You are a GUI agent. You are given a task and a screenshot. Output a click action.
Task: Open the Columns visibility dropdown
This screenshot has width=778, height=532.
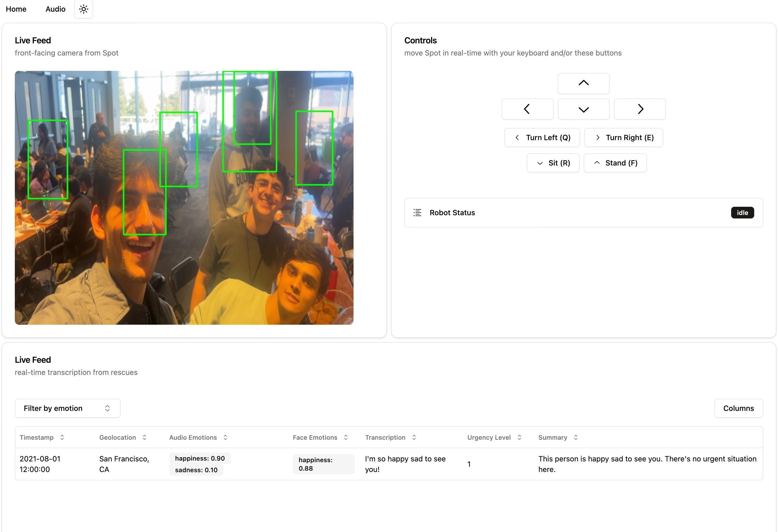(x=738, y=408)
